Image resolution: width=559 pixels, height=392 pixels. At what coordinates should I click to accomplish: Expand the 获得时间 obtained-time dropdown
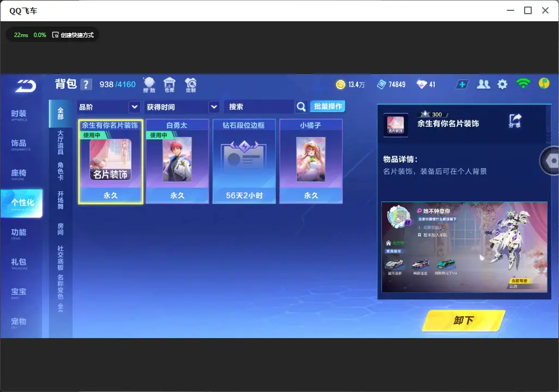[182, 107]
